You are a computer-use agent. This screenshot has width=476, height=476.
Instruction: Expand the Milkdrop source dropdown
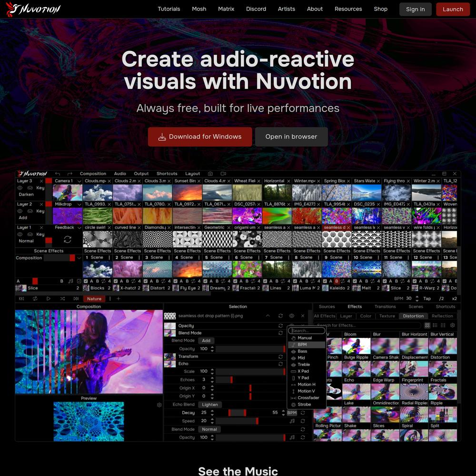point(79,205)
